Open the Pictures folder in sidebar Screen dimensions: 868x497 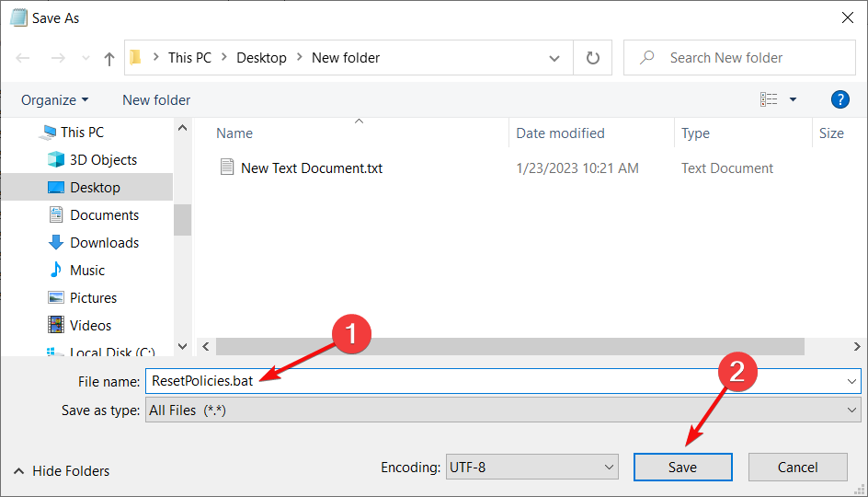click(93, 298)
